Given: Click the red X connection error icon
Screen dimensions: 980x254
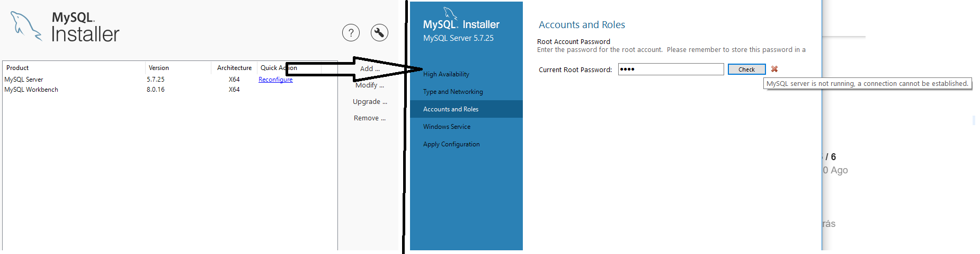Looking at the screenshot, I should pyautogui.click(x=774, y=69).
